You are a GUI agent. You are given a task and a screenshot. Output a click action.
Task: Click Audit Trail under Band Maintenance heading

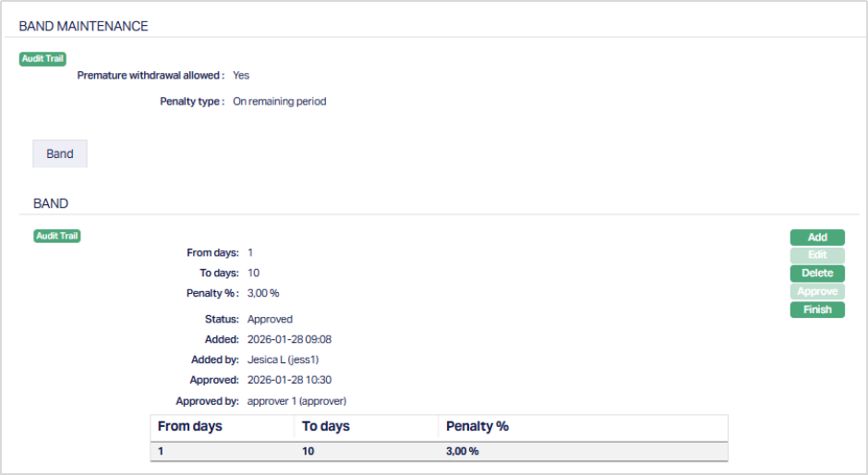pos(42,58)
